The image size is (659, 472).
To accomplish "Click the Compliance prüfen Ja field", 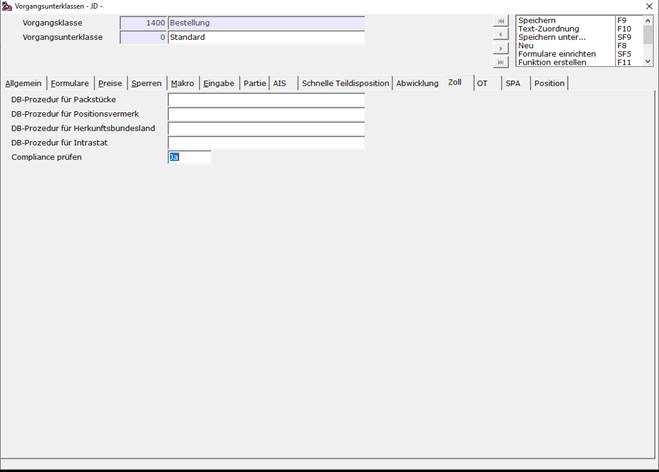I will point(190,157).
